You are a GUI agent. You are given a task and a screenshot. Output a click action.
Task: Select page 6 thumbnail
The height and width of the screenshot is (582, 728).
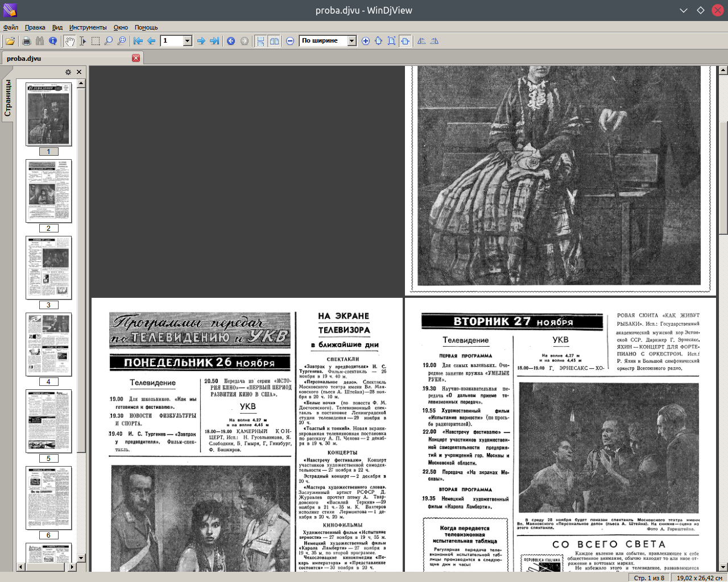point(48,498)
